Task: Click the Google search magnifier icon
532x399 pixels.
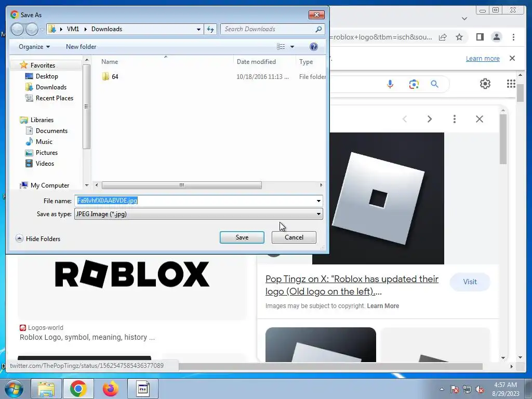Action: [x=435, y=84]
